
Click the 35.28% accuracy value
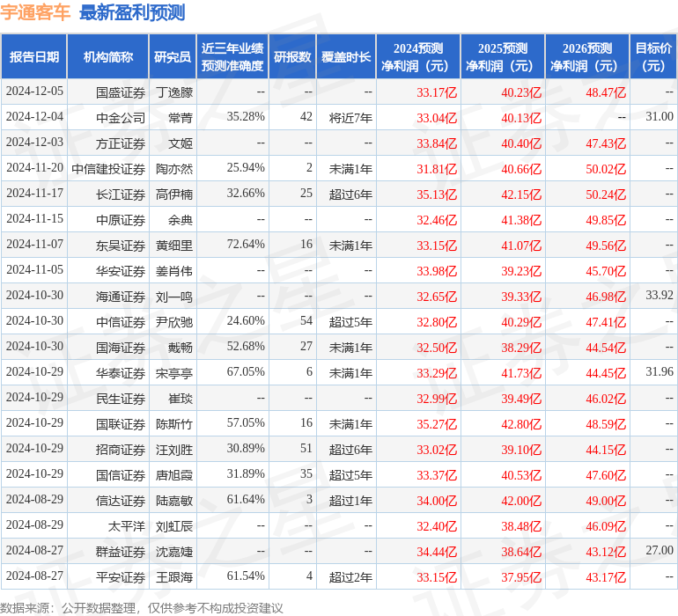click(x=246, y=117)
